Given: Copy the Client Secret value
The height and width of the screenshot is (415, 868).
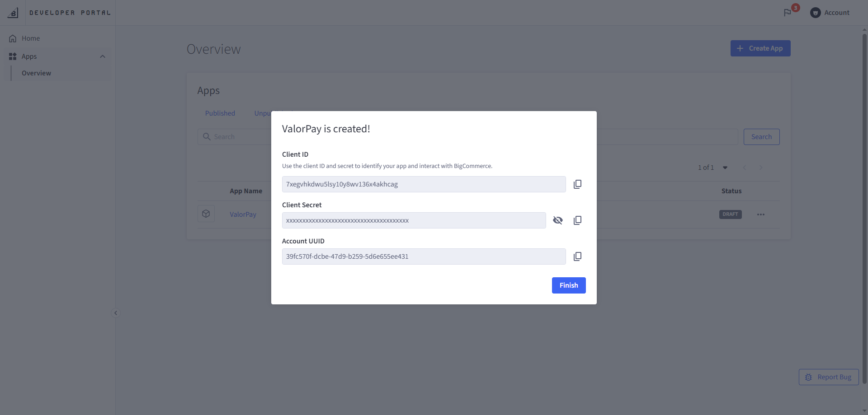Looking at the screenshot, I should point(577,220).
